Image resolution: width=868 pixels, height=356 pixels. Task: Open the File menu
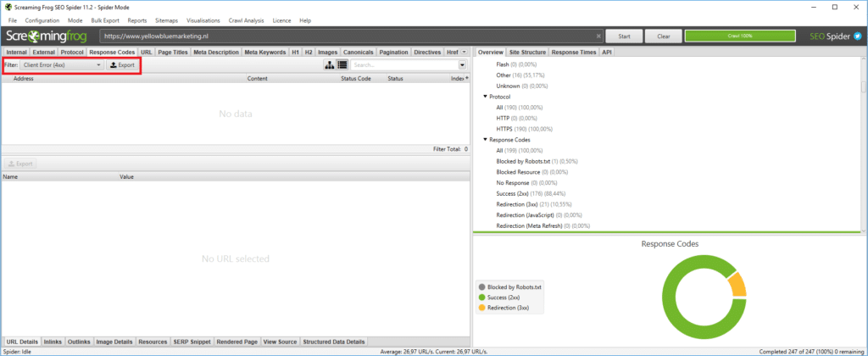[x=13, y=20]
